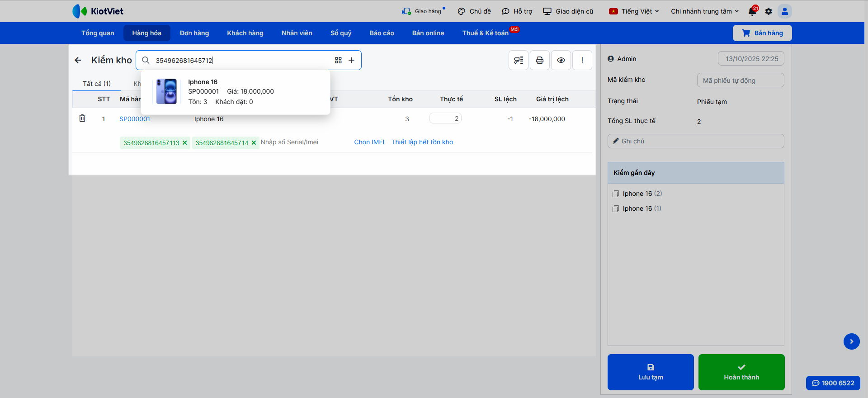Click Thiết lập hết tồn kho link
This screenshot has width=868, height=398.
pyautogui.click(x=422, y=142)
